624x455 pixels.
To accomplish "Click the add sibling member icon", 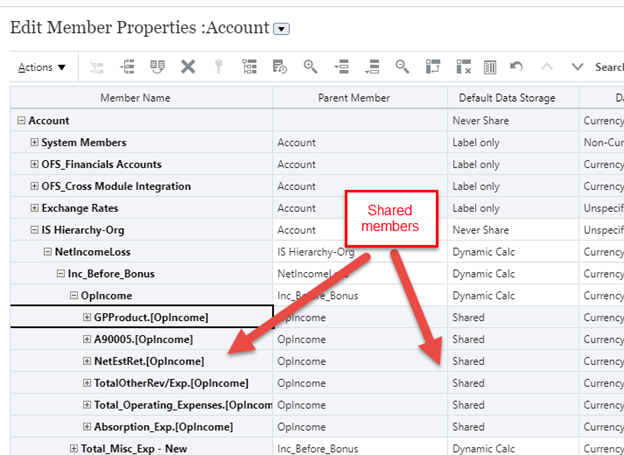I will pos(127,67).
